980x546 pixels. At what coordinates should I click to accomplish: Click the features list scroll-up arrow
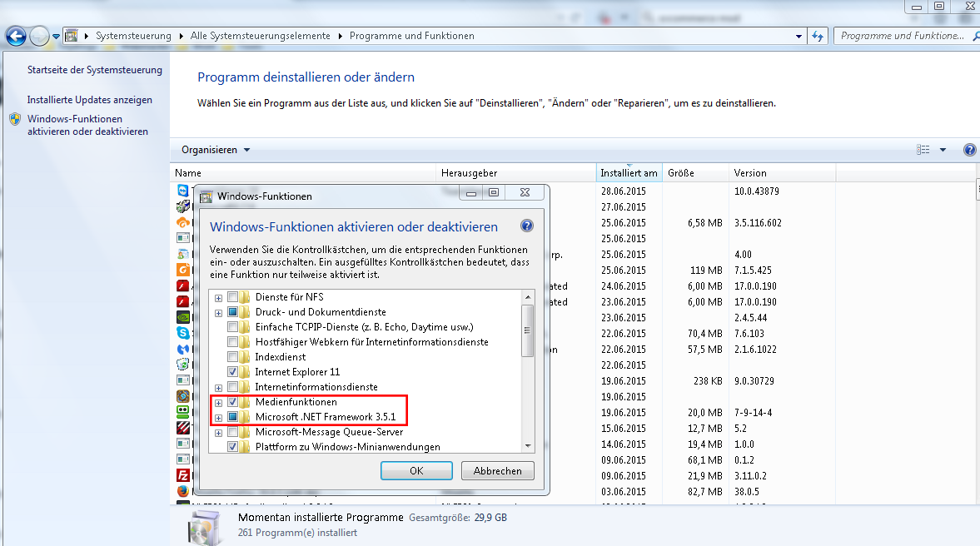tap(528, 297)
